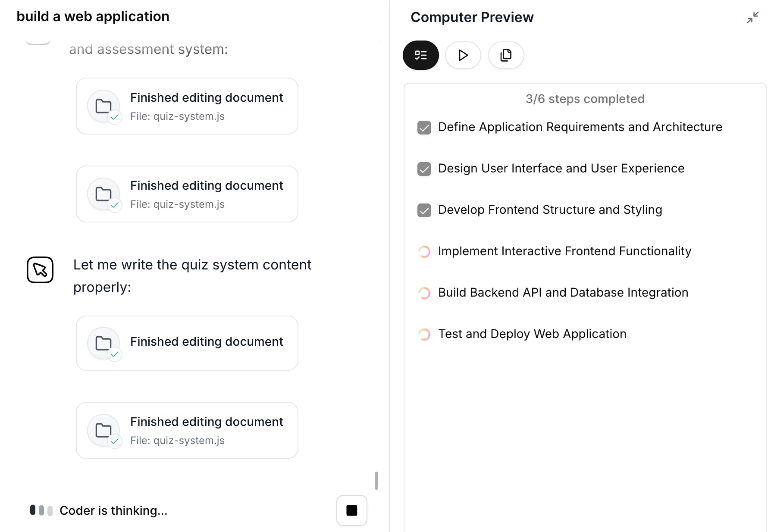Screen dimensions: 771x532
Task: Toggle Design User Interface and User Experience checkbox
Action: tap(424, 169)
